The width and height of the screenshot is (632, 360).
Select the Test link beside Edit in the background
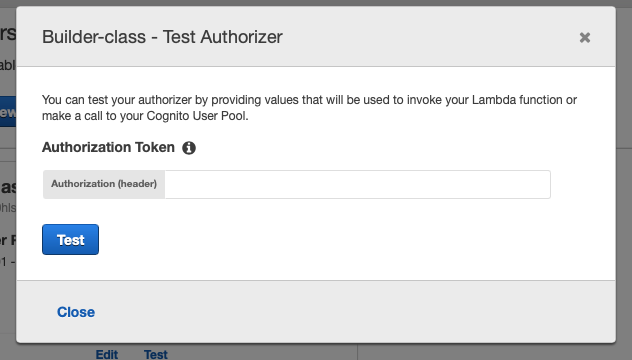[156, 354]
